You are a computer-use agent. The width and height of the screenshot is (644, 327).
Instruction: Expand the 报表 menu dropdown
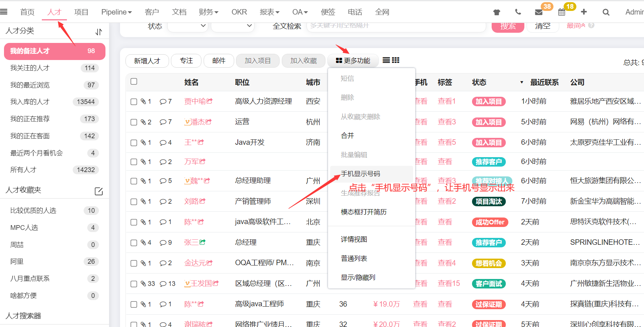(269, 12)
